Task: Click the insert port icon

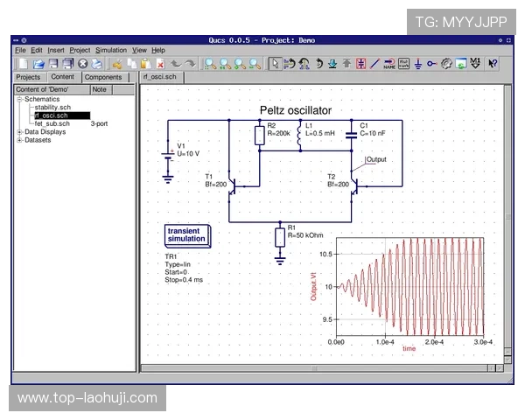Action: coord(431,64)
